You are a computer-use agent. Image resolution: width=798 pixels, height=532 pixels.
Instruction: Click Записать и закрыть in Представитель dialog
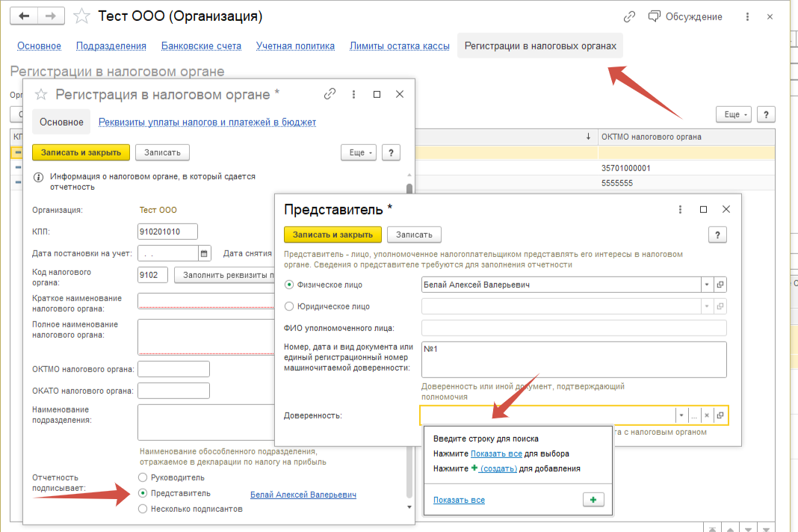(x=332, y=235)
